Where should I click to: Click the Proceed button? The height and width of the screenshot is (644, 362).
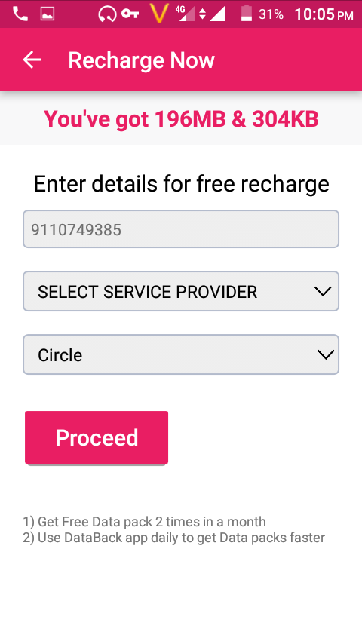pos(97,437)
